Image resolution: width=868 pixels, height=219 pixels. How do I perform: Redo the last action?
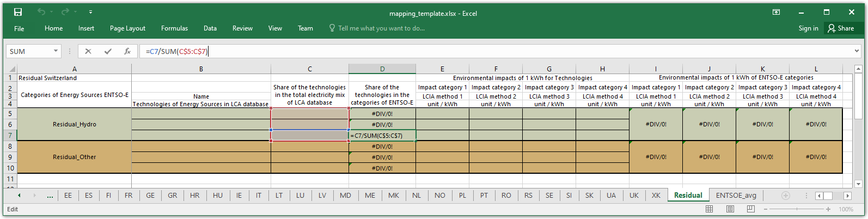click(x=65, y=12)
